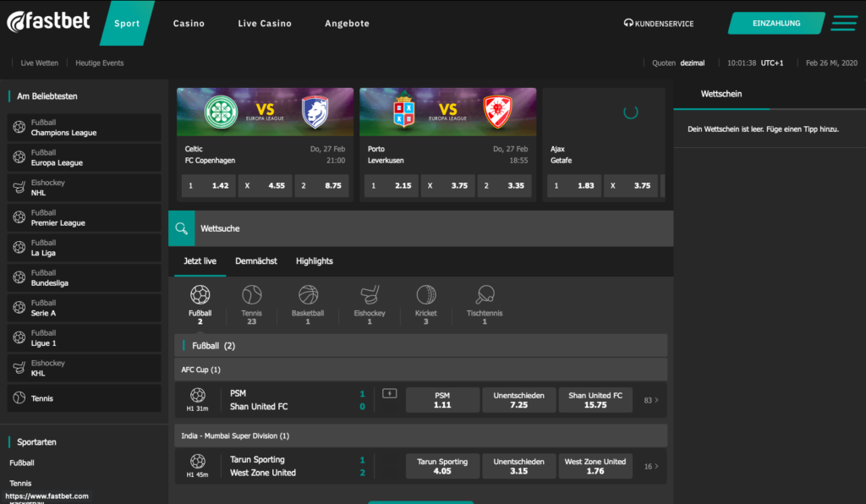Click the Champions League football icon
866x504 pixels.
click(x=19, y=128)
